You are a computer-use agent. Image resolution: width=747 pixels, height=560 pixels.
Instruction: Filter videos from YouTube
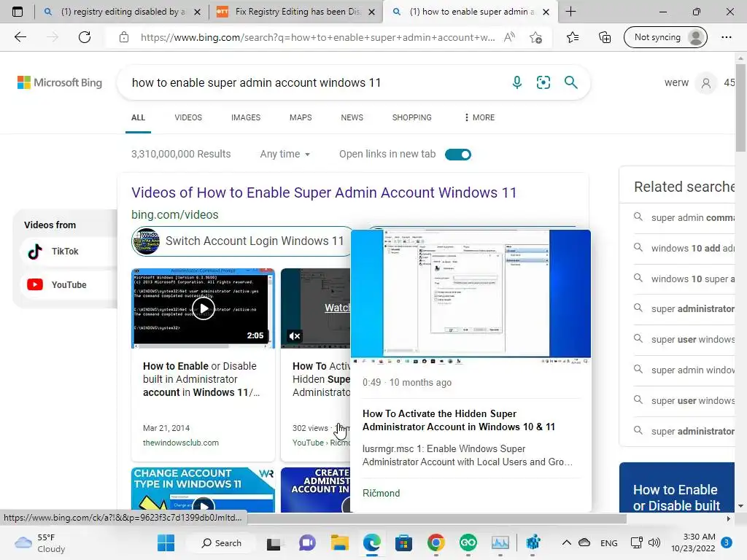tap(66, 285)
